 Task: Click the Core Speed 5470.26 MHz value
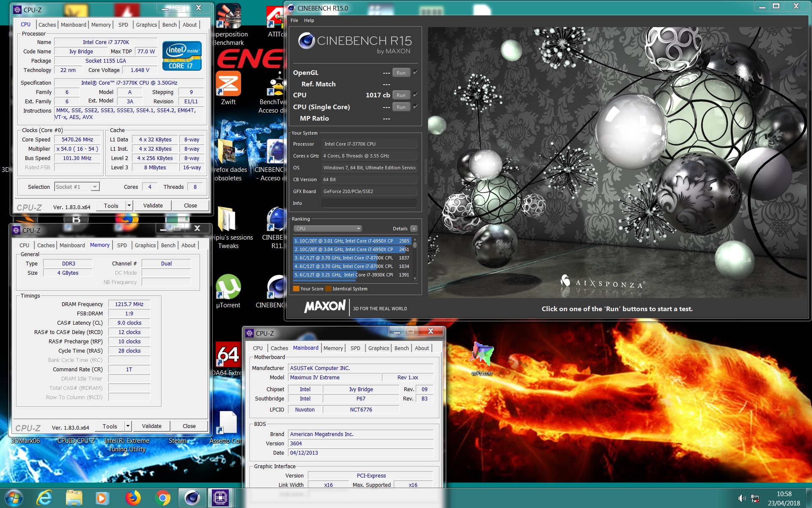click(x=77, y=140)
